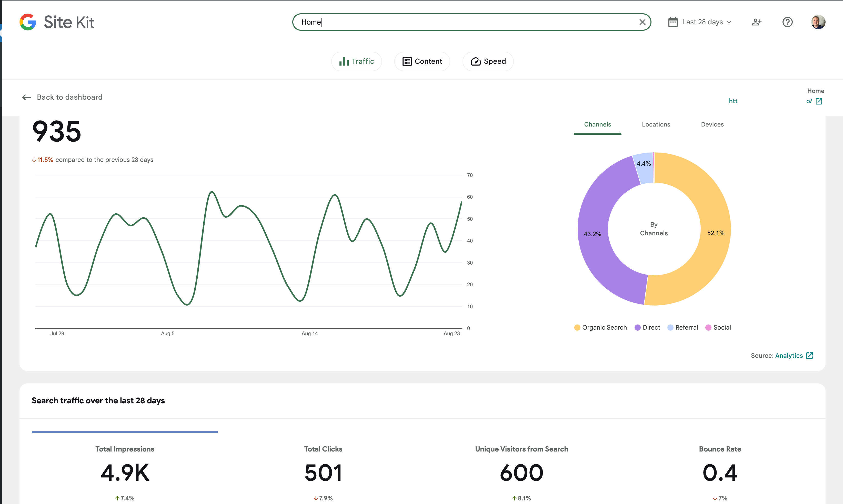
Task: Switch on the Content view
Action: [422, 61]
